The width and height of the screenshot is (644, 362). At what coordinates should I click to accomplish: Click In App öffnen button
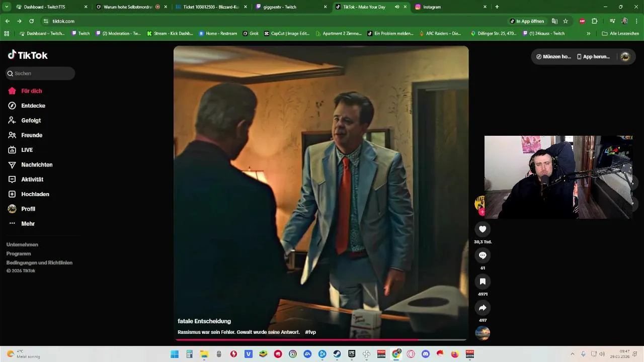point(527,21)
